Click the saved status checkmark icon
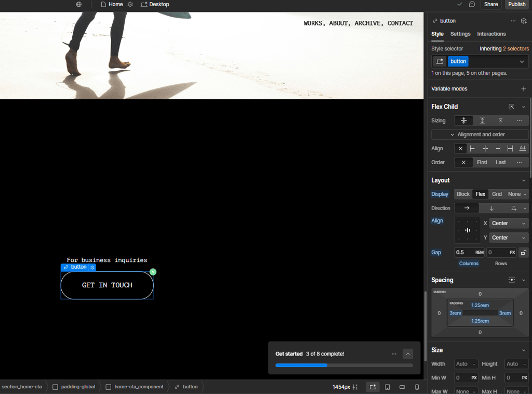 point(460,4)
